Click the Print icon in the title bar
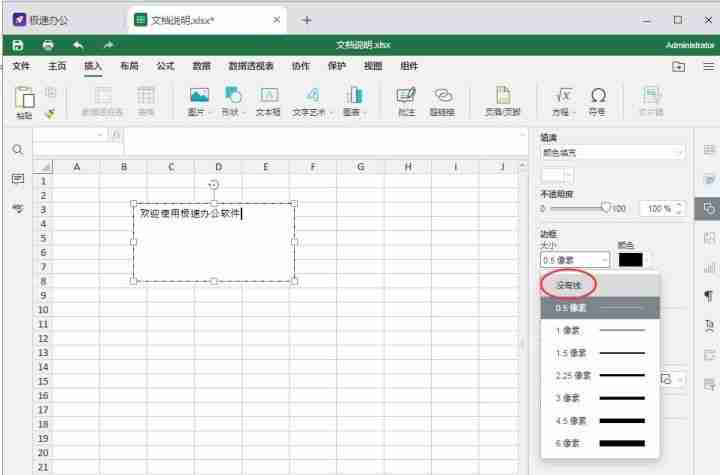 click(48, 45)
